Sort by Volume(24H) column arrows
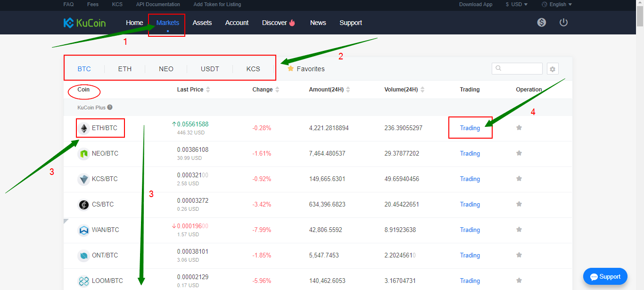Viewport: 644px width, 290px height. (422, 90)
